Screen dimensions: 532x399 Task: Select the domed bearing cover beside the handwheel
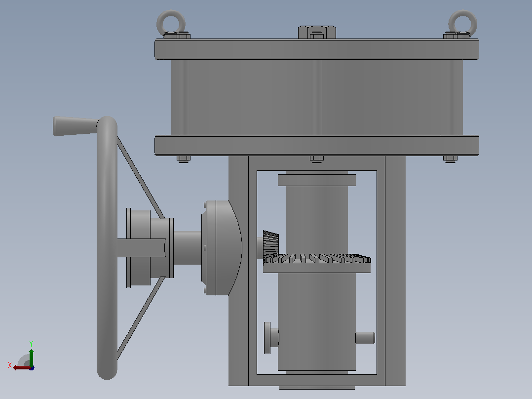(222, 247)
